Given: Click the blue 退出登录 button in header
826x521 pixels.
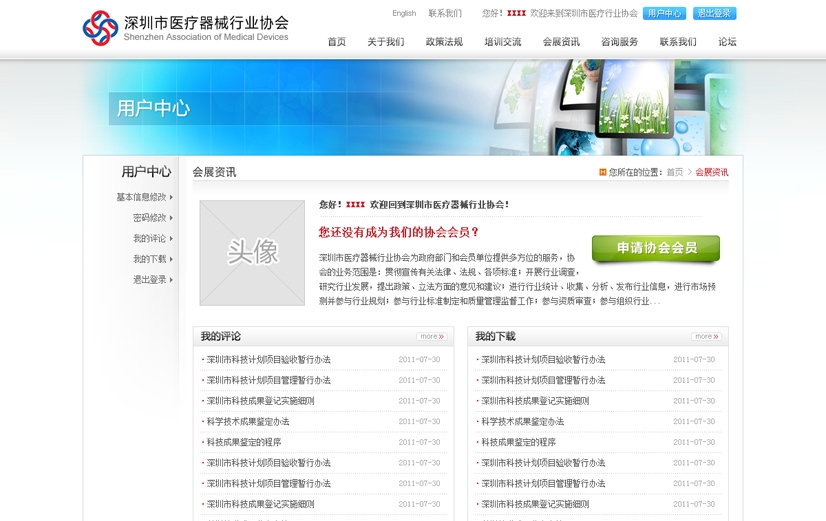Looking at the screenshot, I should 714,13.
